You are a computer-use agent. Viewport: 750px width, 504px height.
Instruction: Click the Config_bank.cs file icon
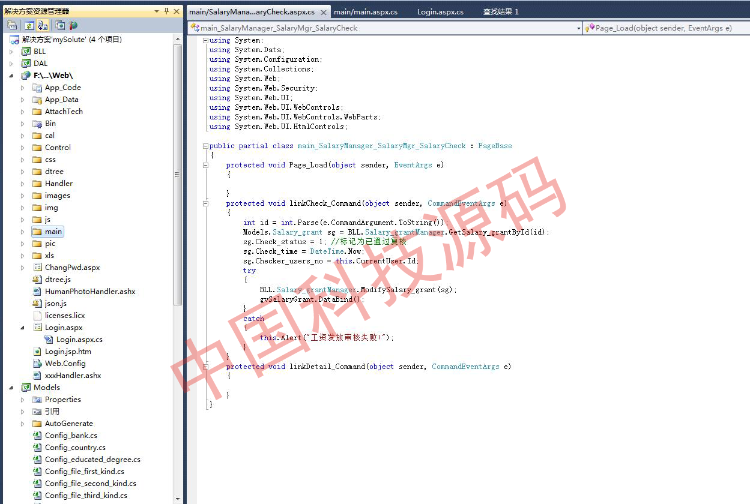coord(37,435)
